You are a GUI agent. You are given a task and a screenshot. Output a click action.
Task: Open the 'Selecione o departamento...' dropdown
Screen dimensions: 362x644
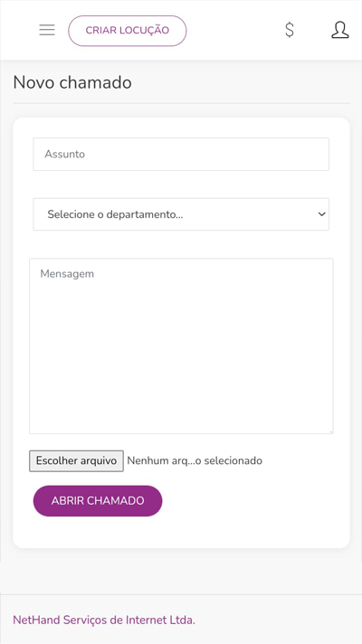click(x=181, y=214)
